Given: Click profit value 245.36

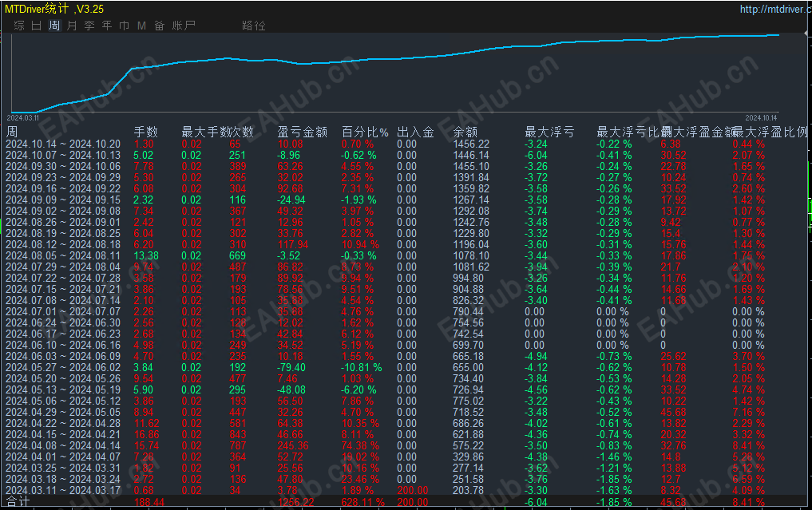Looking at the screenshot, I should [x=292, y=446].
